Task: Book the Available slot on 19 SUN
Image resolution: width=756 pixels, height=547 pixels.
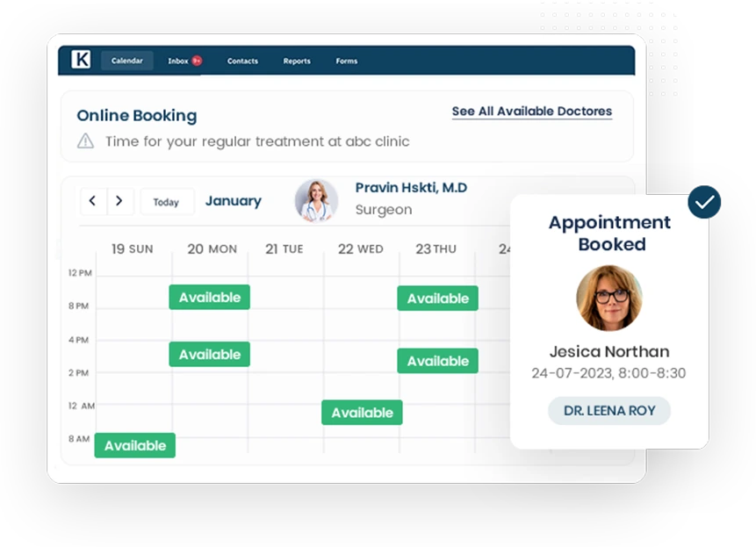Action: click(134, 445)
